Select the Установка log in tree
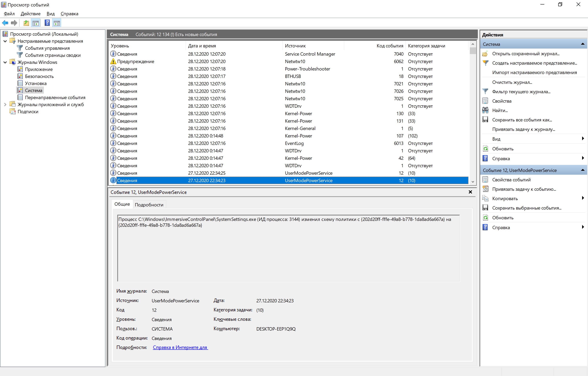 (x=36, y=83)
